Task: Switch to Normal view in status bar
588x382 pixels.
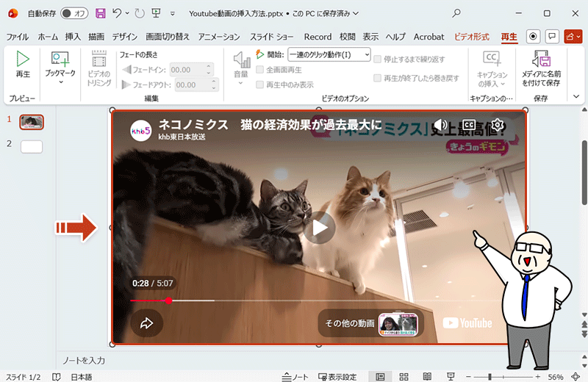Action: (x=380, y=377)
